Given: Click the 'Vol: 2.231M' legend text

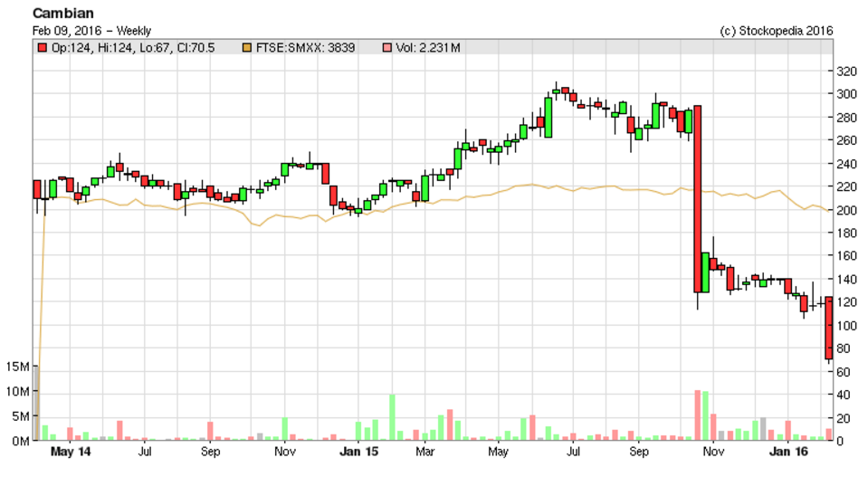Looking at the screenshot, I should point(428,48).
